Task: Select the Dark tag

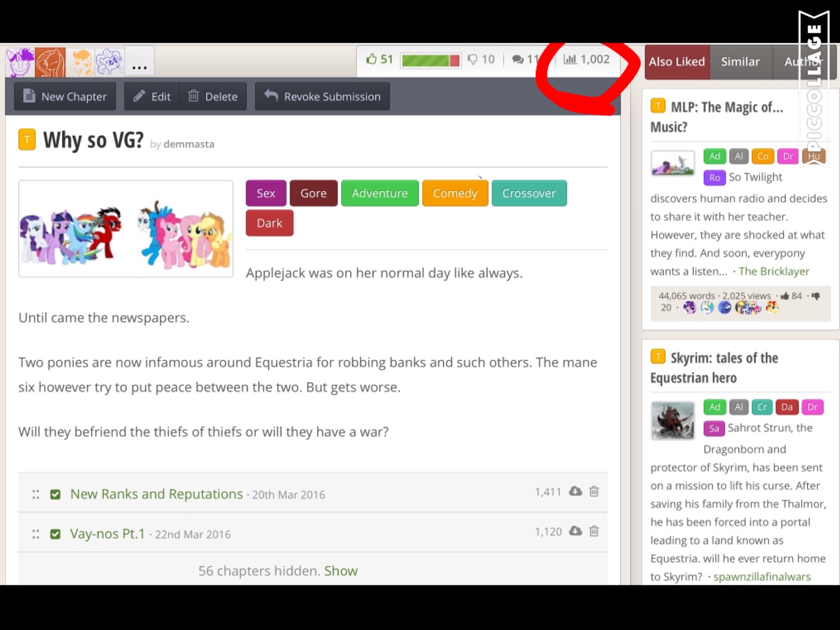Action: click(269, 223)
